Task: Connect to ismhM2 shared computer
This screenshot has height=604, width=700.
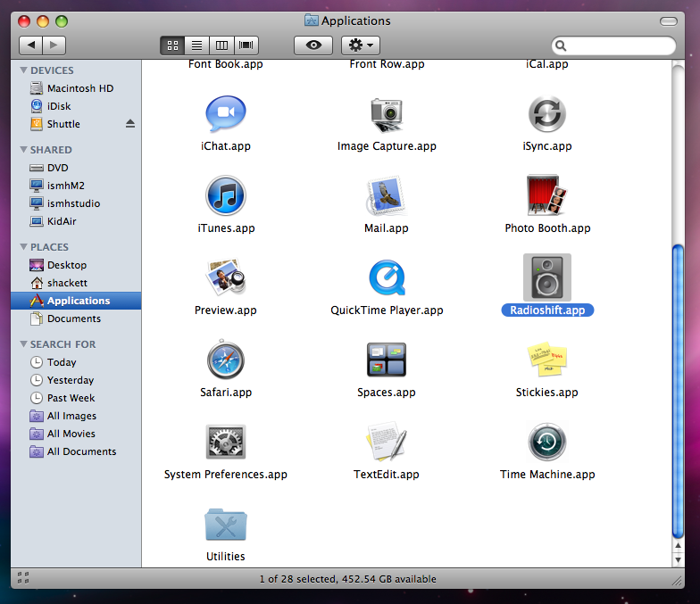Action: coord(76,186)
